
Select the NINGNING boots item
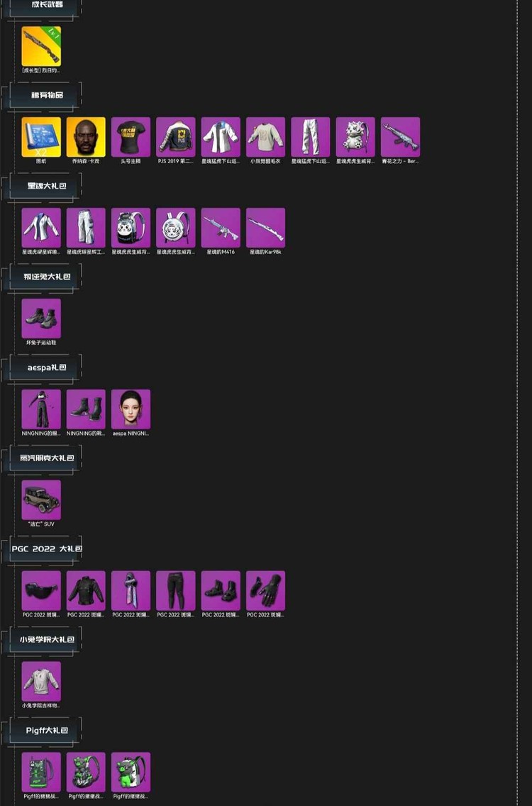click(x=86, y=409)
